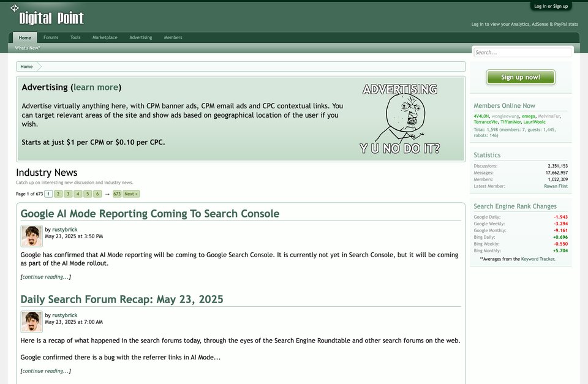Open the Advertising tab
The height and width of the screenshot is (384, 588).
[141, 37]
